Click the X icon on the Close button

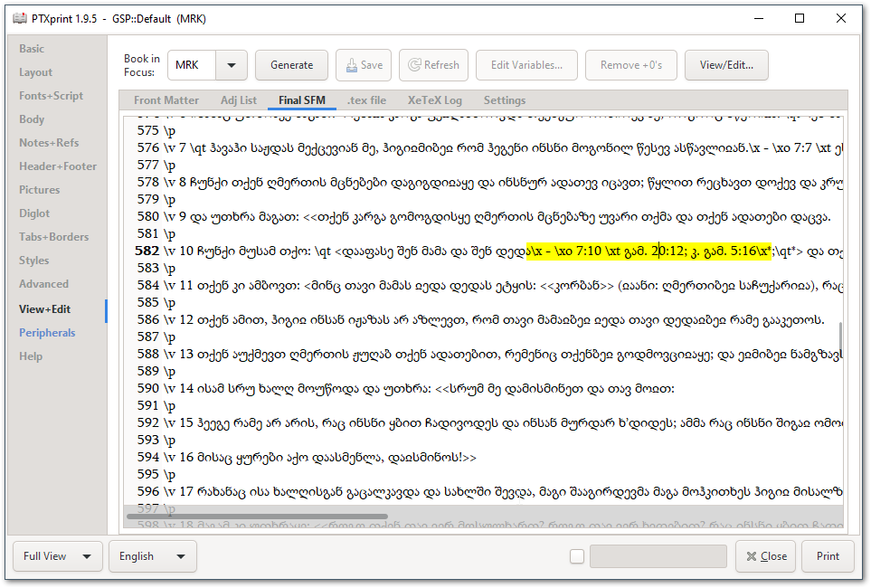coord(750,555)
